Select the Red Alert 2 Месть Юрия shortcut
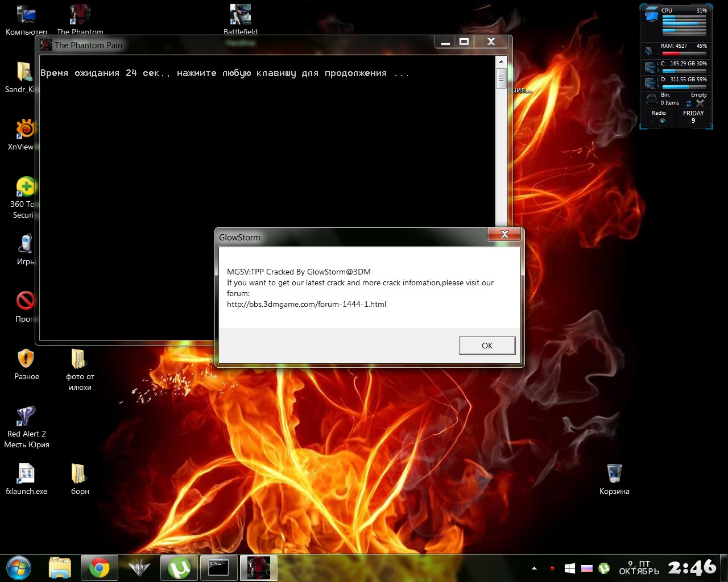Image resolution: width=728 pixels, height=582 pixels. click(27, 427)
